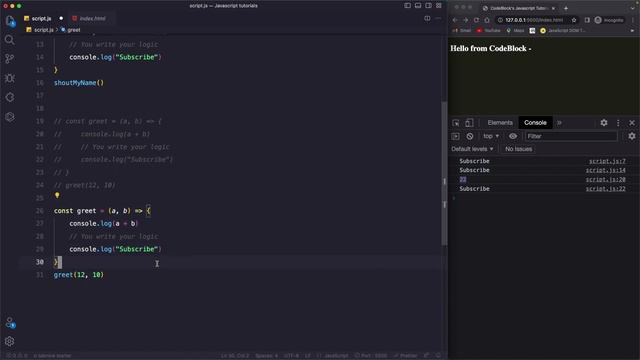Click the shoutMyName() call on line 16

[79, 83]
